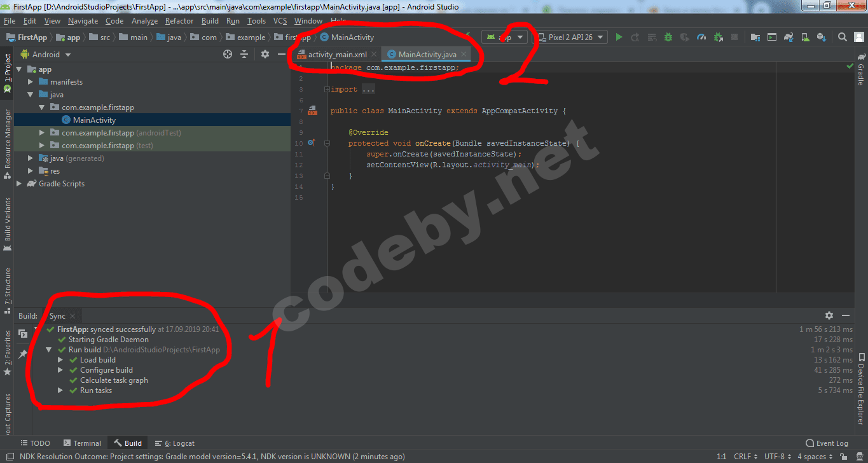Click the Apply Changes restart activity icon
The width and height of the screenshot is (868, 463).
pyautogui.click(x=635, y=38)
